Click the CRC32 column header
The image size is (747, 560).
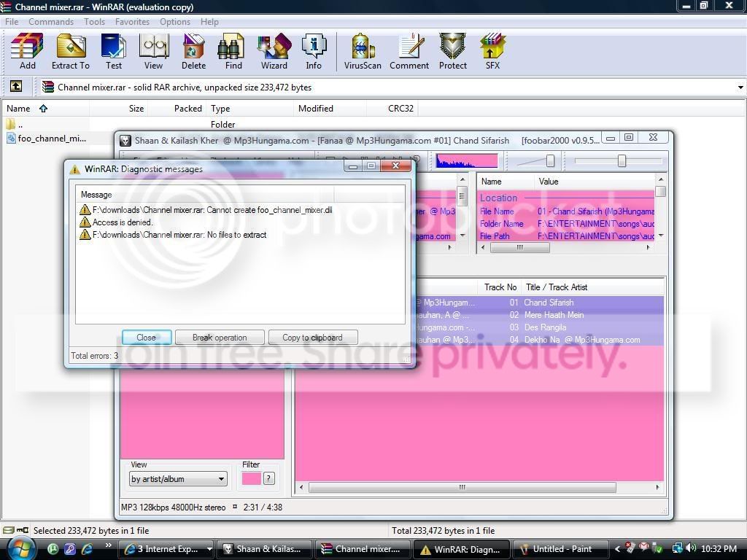pyautogui.click(x=392, y=109)
